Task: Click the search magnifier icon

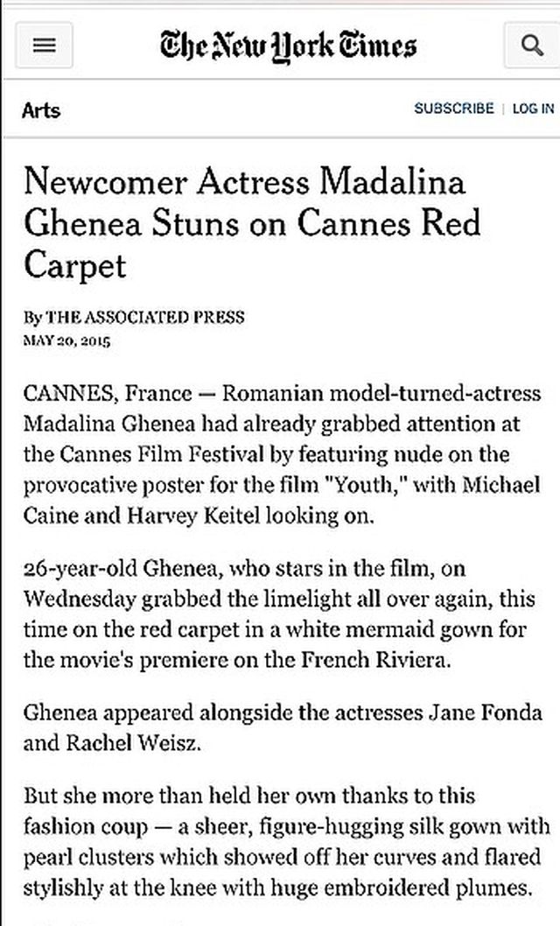Action: pos(532,45)
